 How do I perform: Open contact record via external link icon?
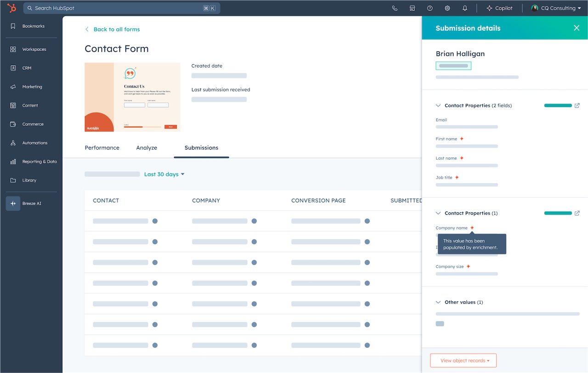click(577, 105)
